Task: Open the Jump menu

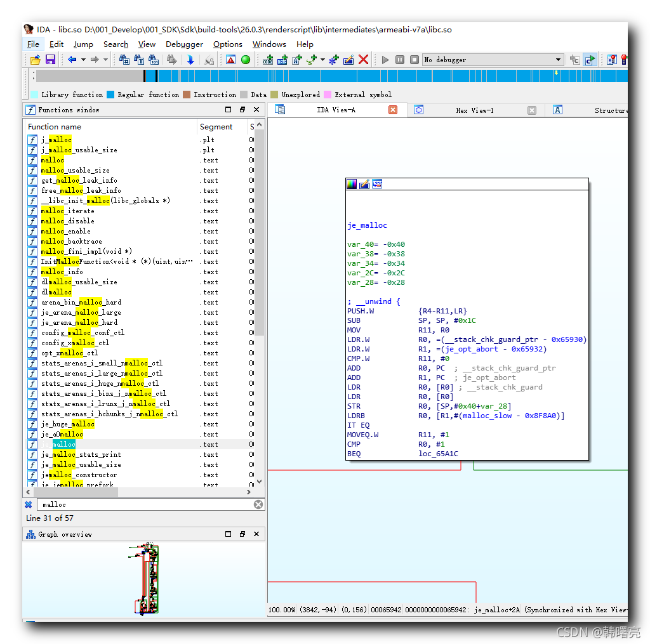Action: (83, 44)
